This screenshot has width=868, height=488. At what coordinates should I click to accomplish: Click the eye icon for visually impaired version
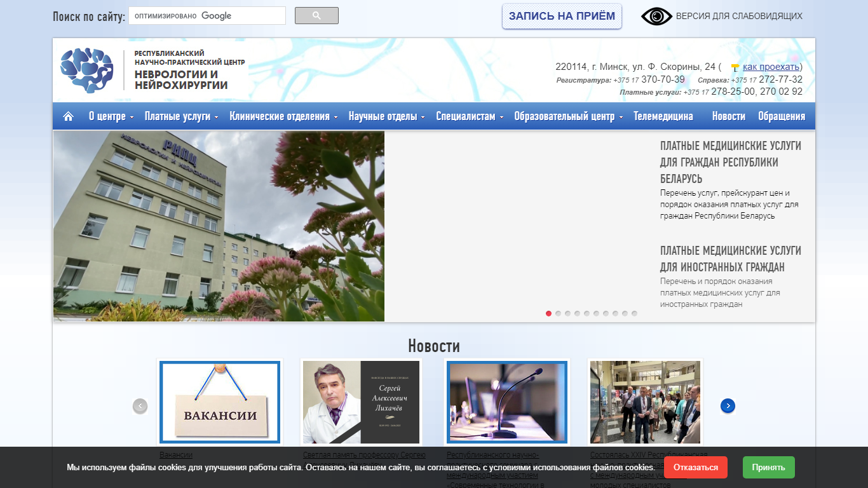coord(656,17)
